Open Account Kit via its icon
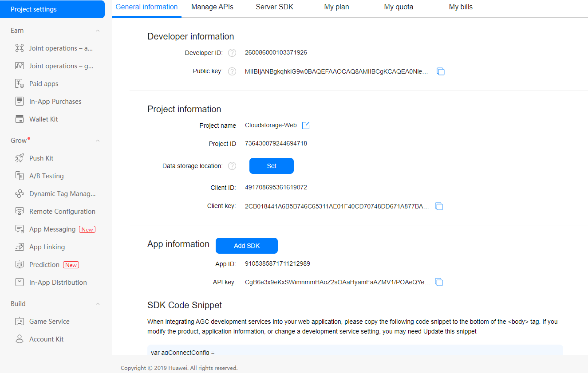This screenshot has width=588, height=373. point(20,339)
